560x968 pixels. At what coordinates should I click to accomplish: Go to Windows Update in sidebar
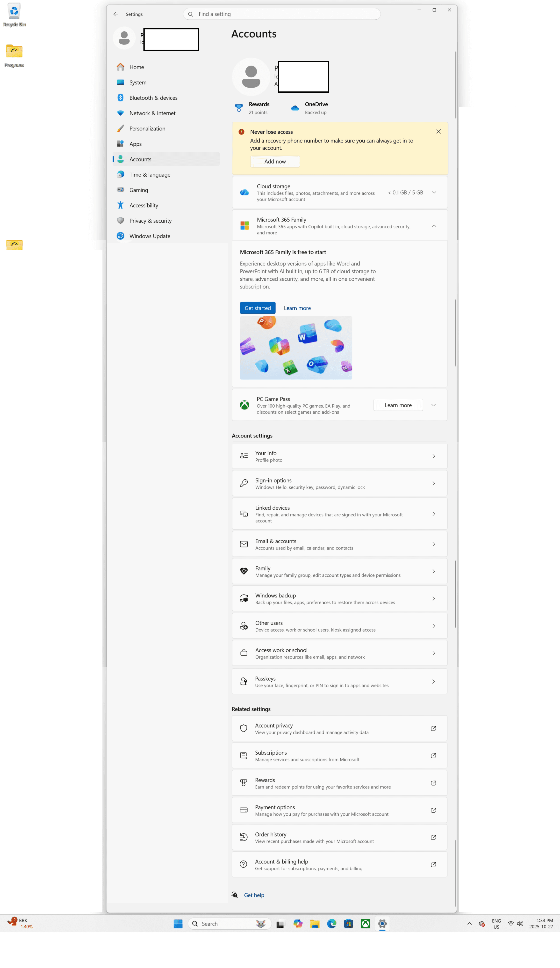click(150, 236)
